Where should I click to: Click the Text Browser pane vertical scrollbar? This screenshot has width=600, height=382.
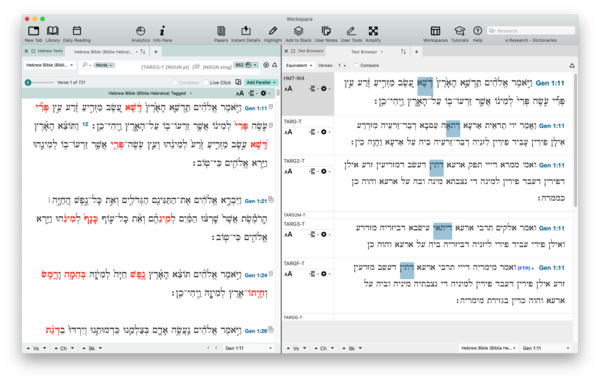pos(575,140)
